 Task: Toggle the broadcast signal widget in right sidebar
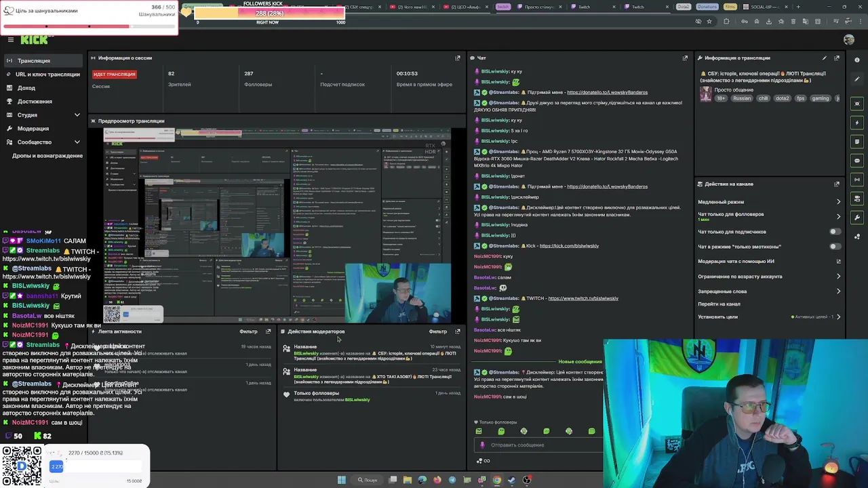(857, 180)
